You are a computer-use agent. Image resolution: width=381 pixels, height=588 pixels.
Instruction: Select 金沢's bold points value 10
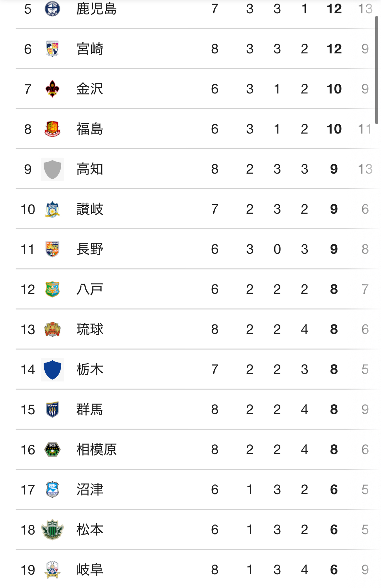334,89
